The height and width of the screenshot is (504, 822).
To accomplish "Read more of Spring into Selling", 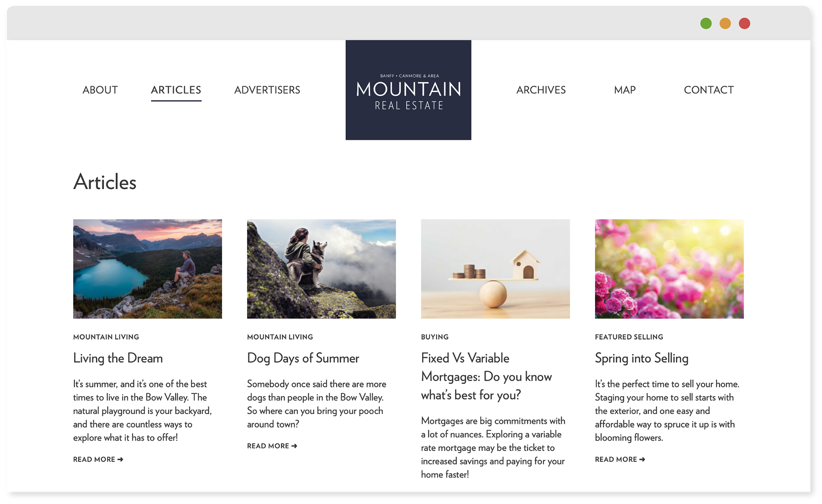I will point(620,459).
